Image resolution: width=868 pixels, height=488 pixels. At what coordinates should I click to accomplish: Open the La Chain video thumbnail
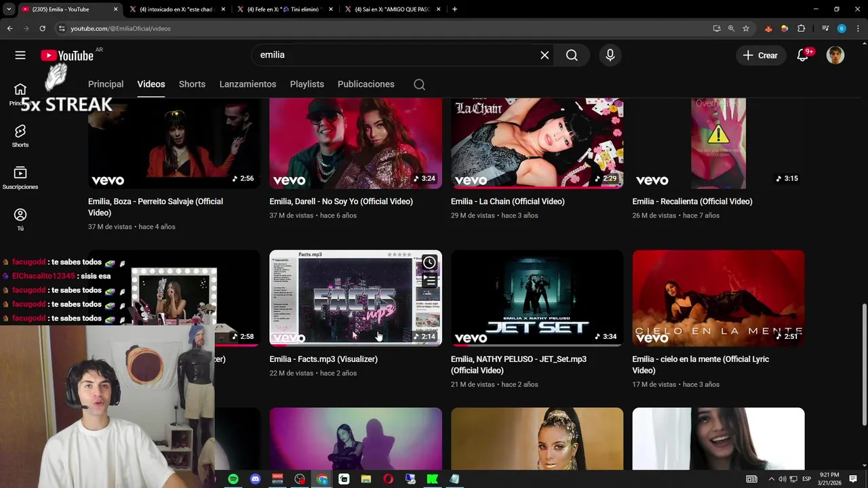pyautogui.click(x=537, y=143)
